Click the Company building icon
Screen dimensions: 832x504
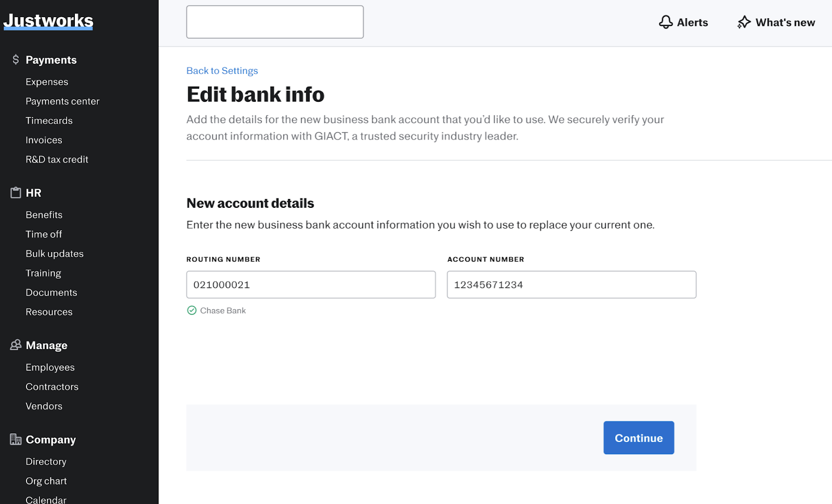pos(16,440)
